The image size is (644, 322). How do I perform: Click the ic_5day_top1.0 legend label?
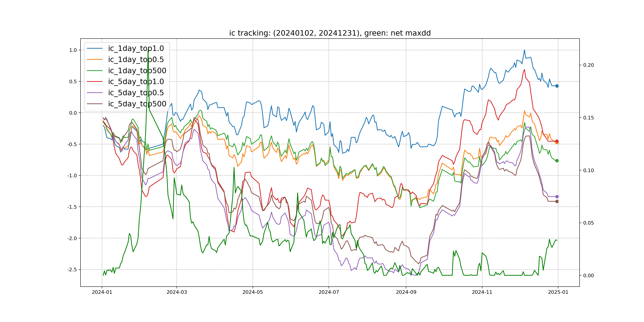pos(136,81)
